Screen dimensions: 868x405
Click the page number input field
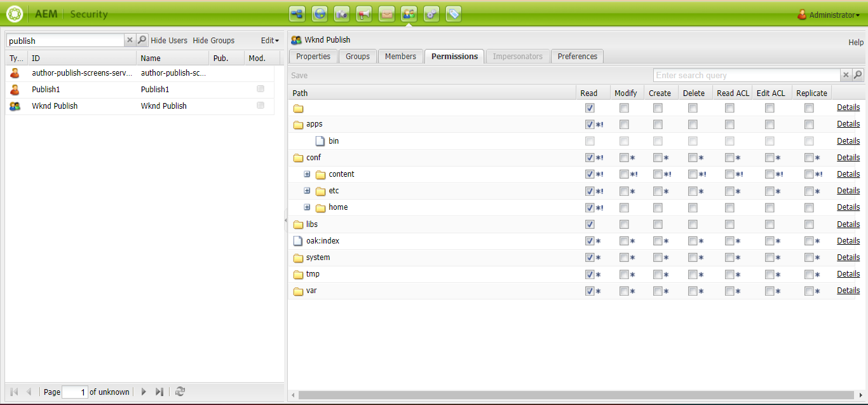click(x=75, y=392)
